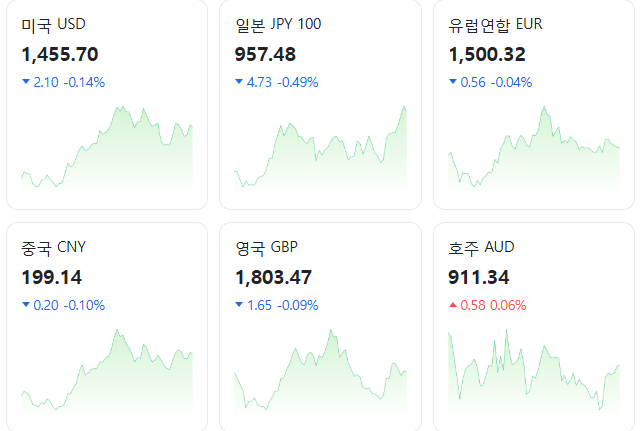View the GBP price trend chart
Image resolution: width=643 pixels, height=431 pixels.
321,371
